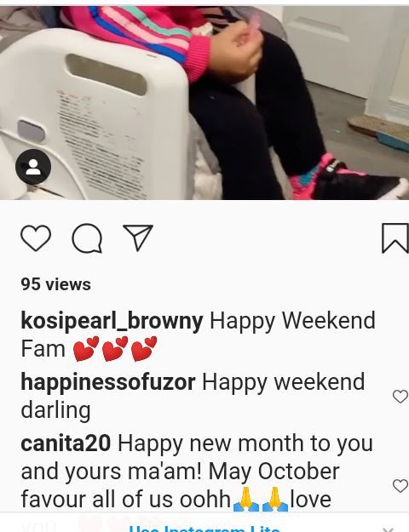Show tagged people via the profile badge
This screenshot has width=409, height=532.
click(x=33, y=167)
